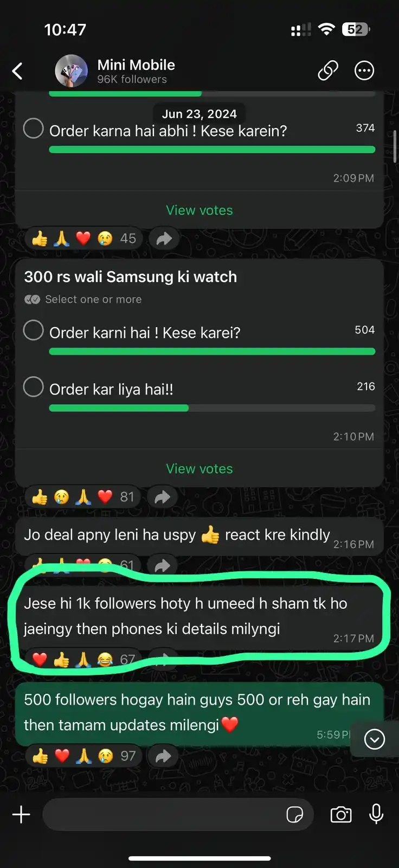Select 'Order karna hai abhi' poll option
Image resolution: width=399 pixels, height=868 pixels.
pyautogui.click(x=34, y=129)
